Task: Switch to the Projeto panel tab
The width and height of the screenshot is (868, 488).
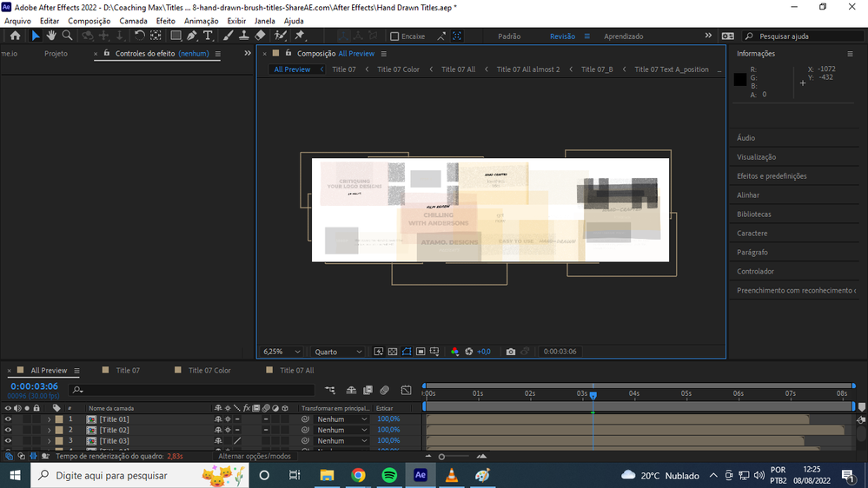Action: [x=56, y=54]
